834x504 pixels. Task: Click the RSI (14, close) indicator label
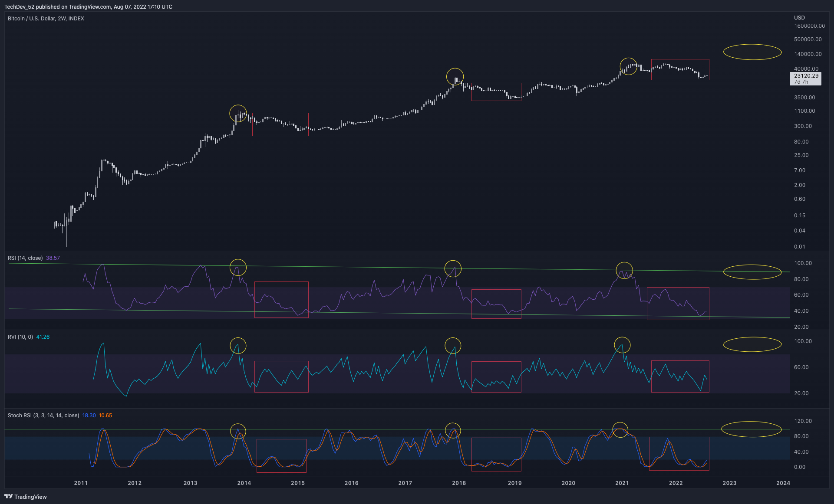[25, 258]
